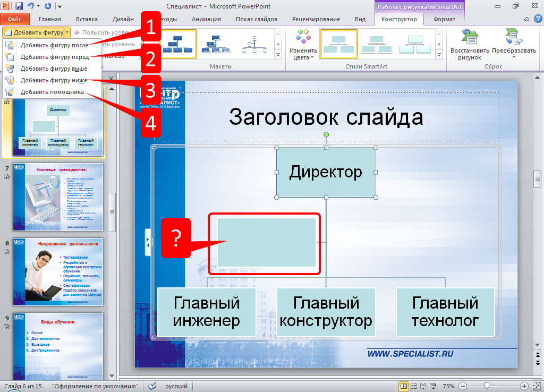The height and width of the screenshot is (392, 544).
Task: Expand the Add Shape (Добавить фигуру) dropdown arrow
Action: click(67, 32)
